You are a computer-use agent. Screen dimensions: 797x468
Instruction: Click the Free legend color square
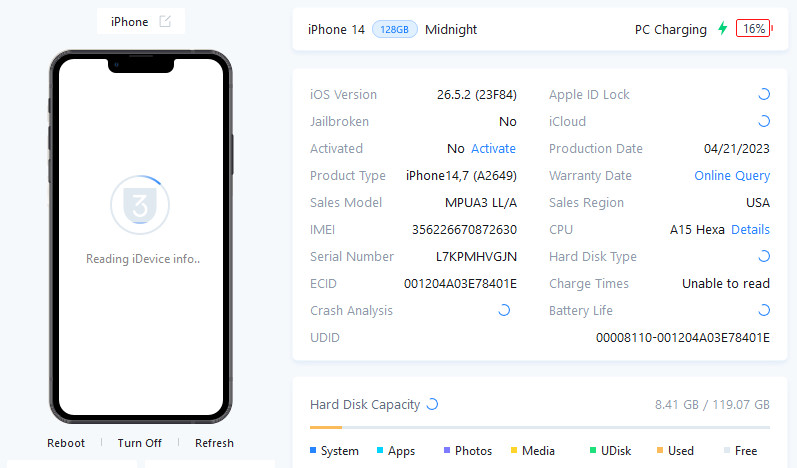pos(727,450)
